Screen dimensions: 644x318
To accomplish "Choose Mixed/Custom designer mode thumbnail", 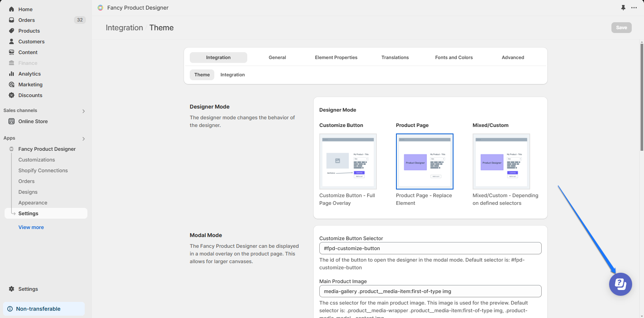I will pyautogui.click(x=501, y=161).
